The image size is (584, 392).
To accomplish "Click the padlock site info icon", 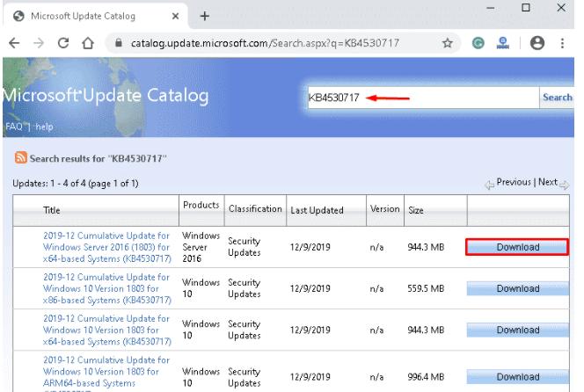I will (119, 43).
